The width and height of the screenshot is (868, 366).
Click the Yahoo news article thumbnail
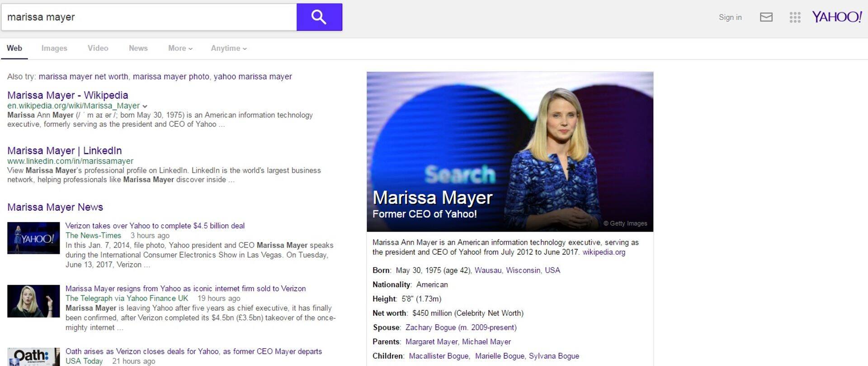pos(33,238)
